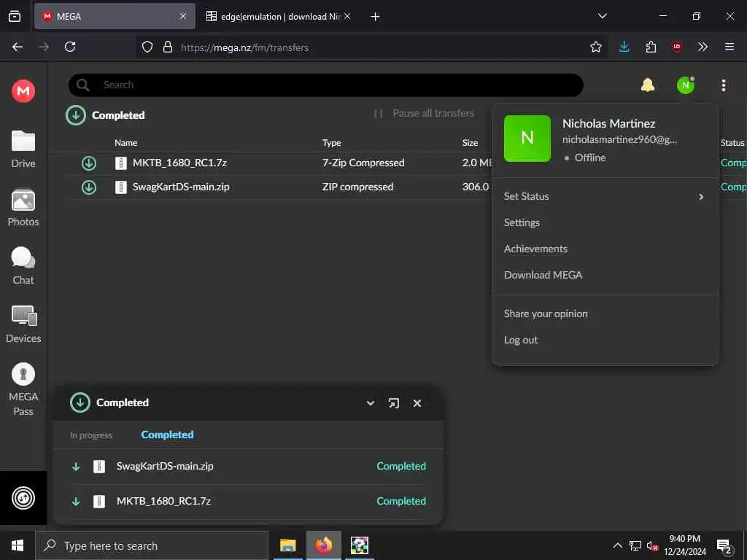Show hidden system tray icons
The height and width of the screenshot is (560, 747).
617,545
